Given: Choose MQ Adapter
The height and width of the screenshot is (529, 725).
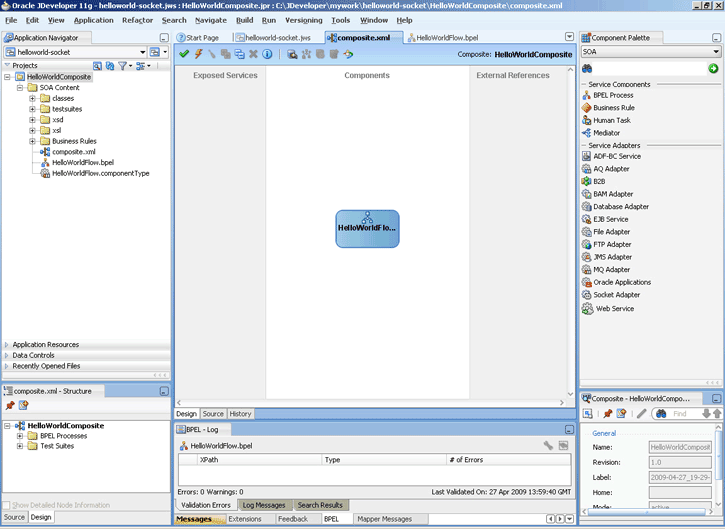Looking at the screenshot, I should point(606,270).
